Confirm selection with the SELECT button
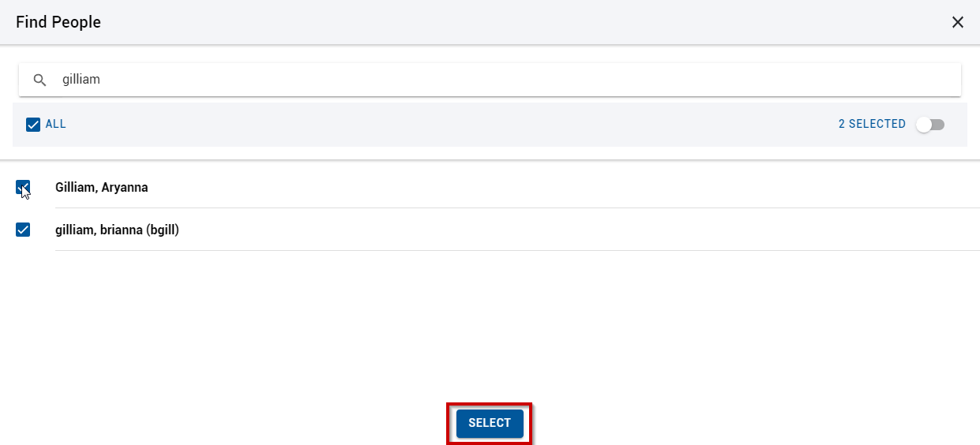This screenshot has width=980, height=445. (x=490, y=423)
